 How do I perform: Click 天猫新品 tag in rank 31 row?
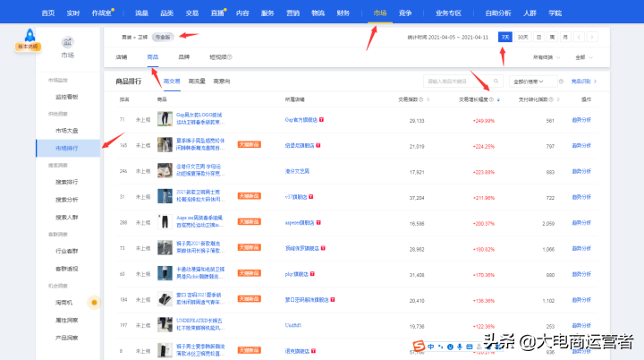click(250, 196)
